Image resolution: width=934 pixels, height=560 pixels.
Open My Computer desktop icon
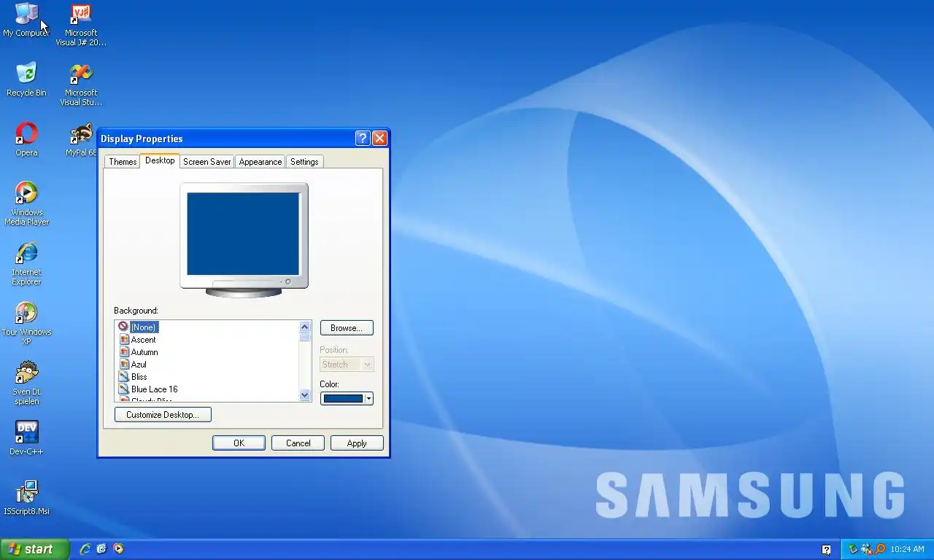click(26, 20)
